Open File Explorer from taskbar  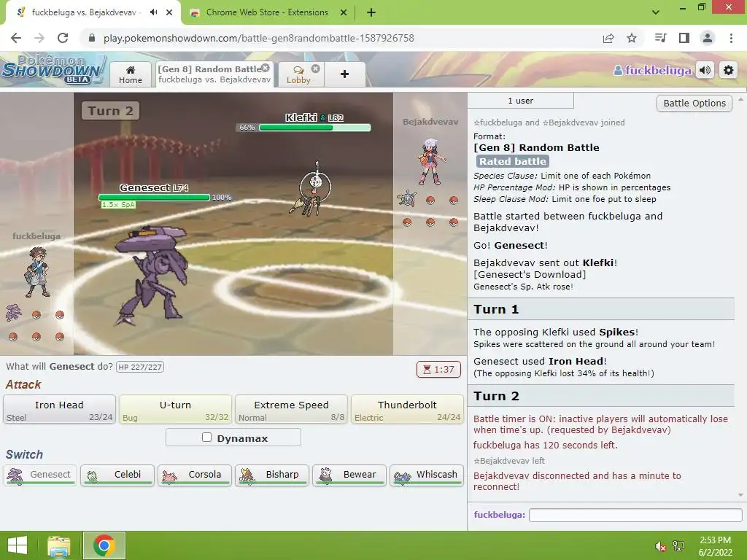[x=59, y=545]
